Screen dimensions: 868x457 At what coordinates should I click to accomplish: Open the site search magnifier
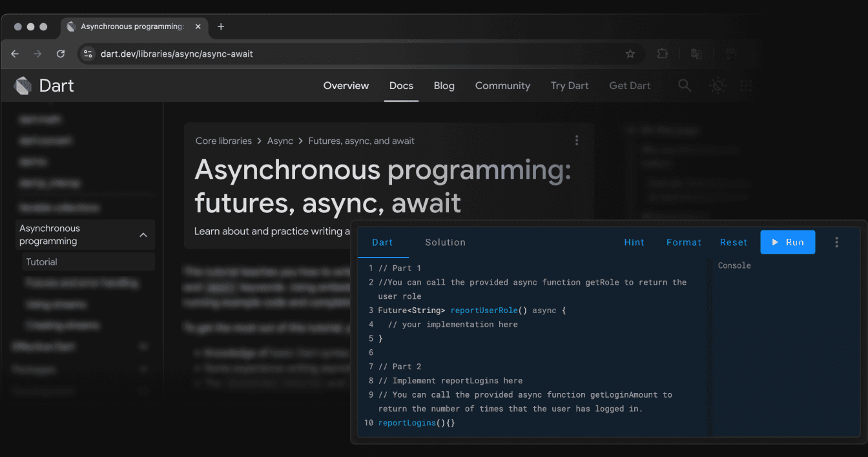tap(685, 85)
